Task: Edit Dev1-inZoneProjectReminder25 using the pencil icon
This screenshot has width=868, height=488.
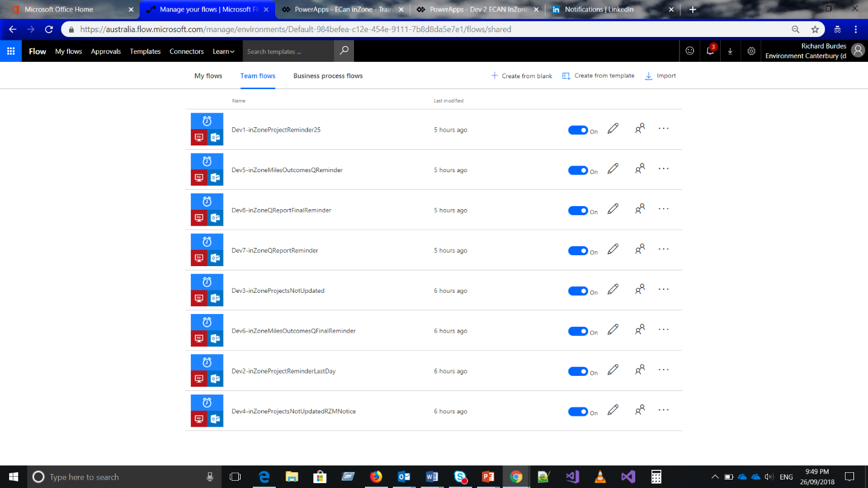Action: pyautogui.click(x=612, y=129)
